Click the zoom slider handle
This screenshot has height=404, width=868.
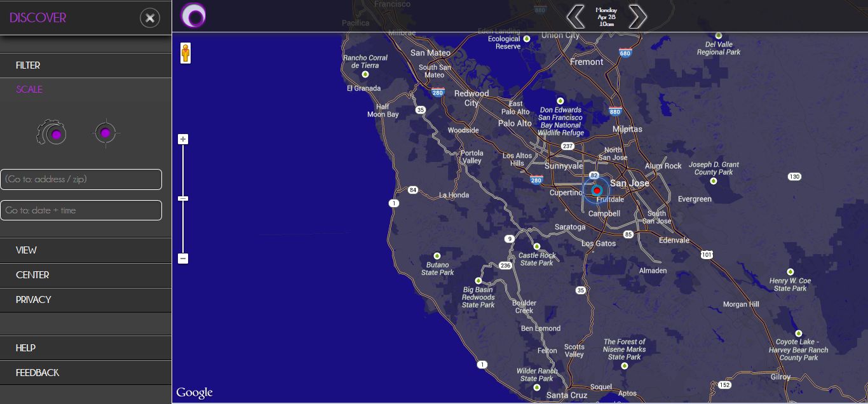183,199
